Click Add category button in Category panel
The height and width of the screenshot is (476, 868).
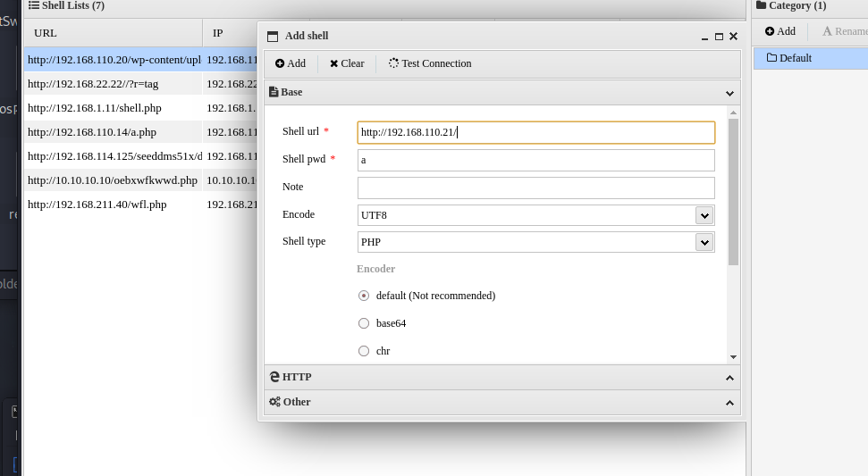[780, 31]
